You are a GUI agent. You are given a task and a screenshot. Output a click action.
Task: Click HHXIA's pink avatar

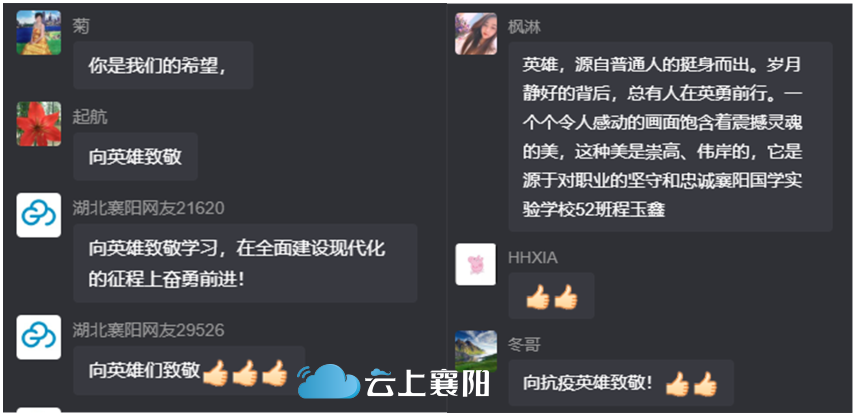pos(476,265)
